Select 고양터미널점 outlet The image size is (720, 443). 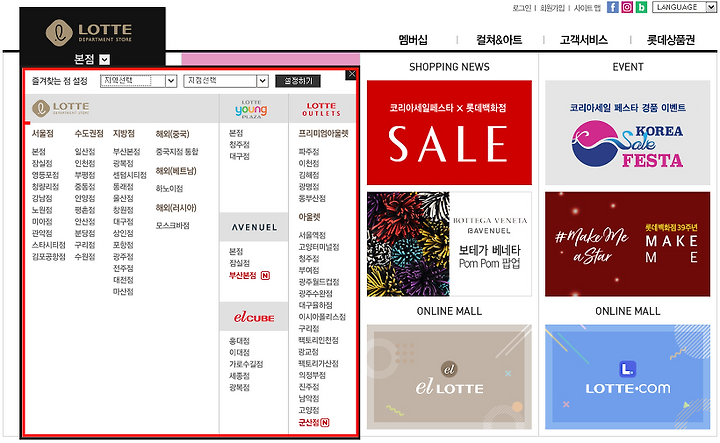319,247
